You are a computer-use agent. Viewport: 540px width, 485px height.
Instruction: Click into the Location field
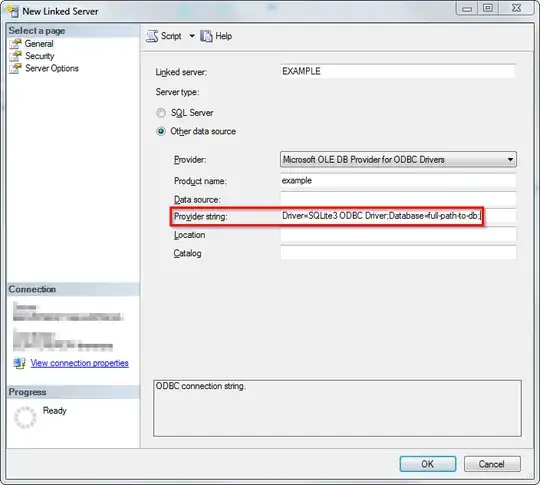pyautogui.click(x=398, y=235)
